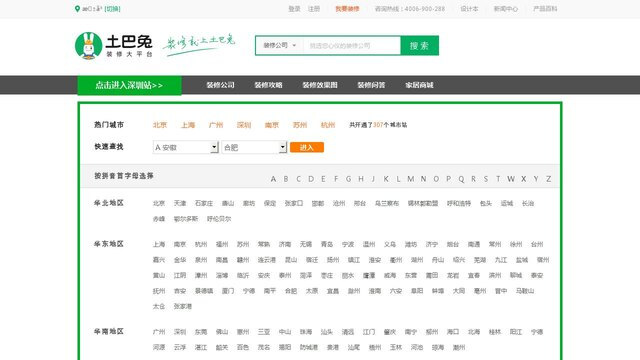The width and height of the screenshot is (640, 360).
Task: Select 马鞍山 in the 华东地区 list
Action: tap(525, 291)
